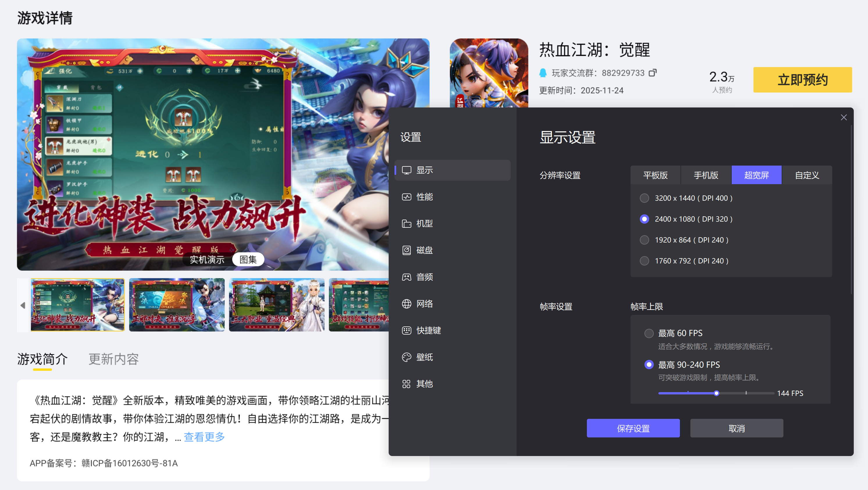Click the 保存设置 button
The image size is (868, 490).
(x=633, y=428)
